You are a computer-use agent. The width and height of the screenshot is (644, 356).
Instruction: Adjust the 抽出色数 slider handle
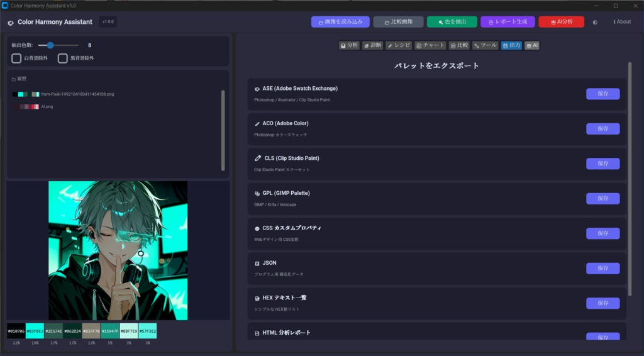50,45
